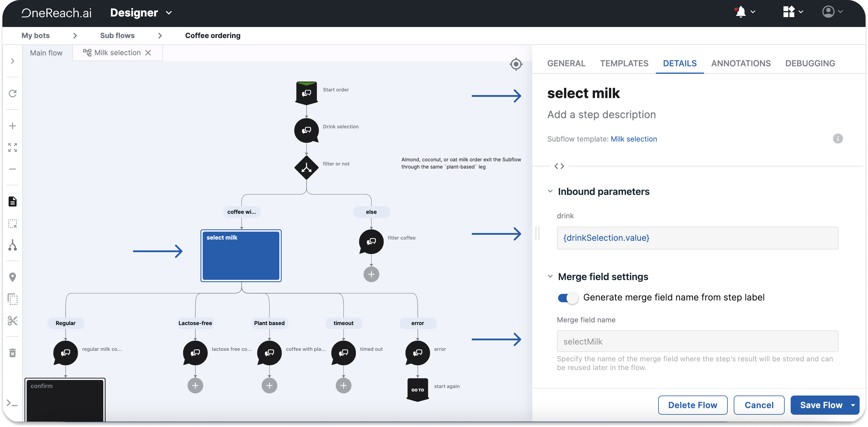The image size is (868, 427).
Task: Open the Save Flow dropdown arrow
Action: (853, 405)
